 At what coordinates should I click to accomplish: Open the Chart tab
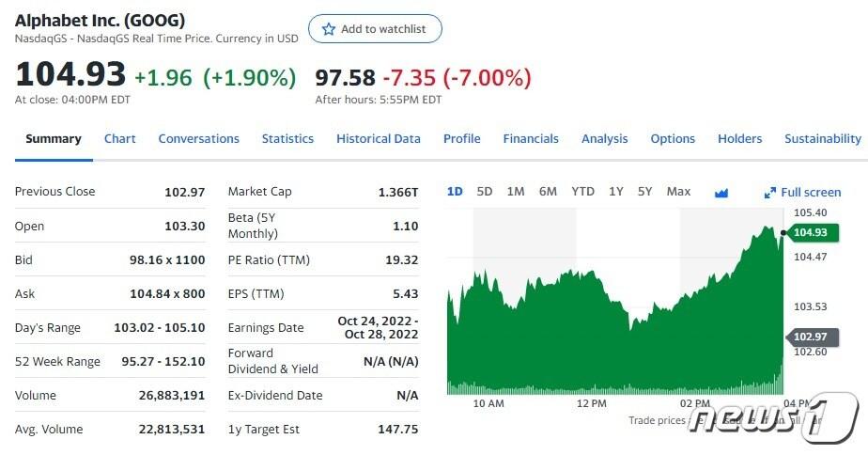pyautogui.click(x=120, y=139)
